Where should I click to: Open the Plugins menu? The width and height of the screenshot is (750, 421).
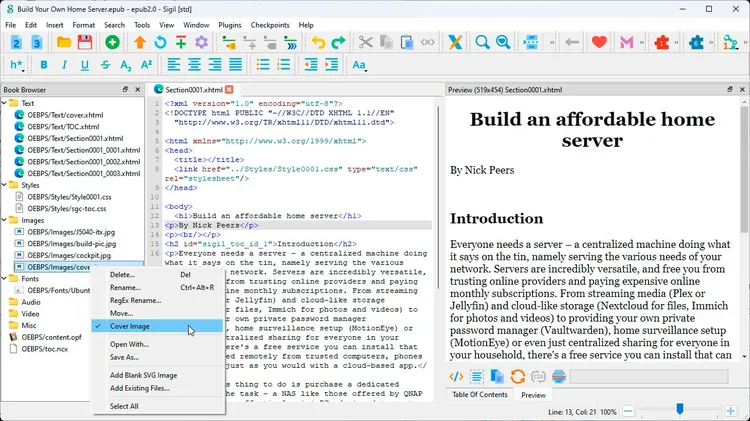coord(230,25)
